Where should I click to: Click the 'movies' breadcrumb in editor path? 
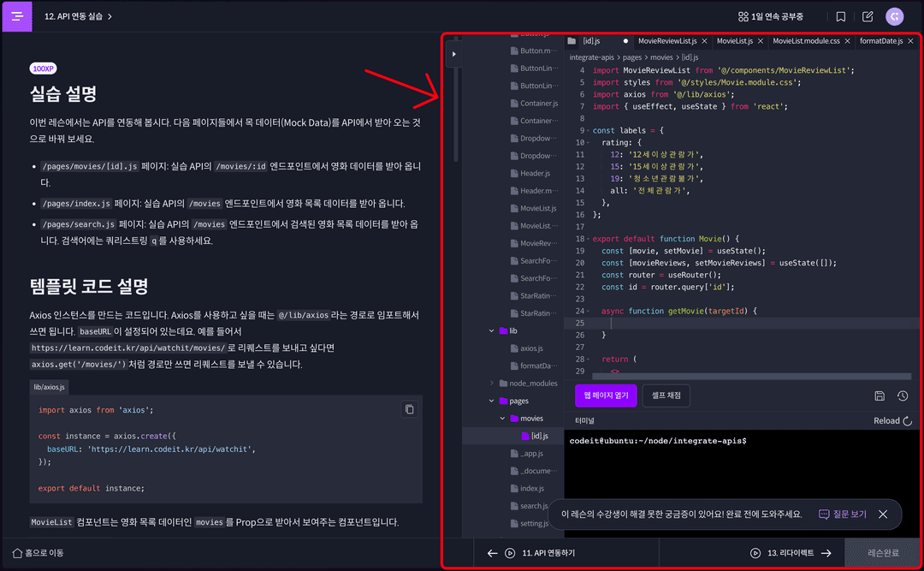point(661,57)
